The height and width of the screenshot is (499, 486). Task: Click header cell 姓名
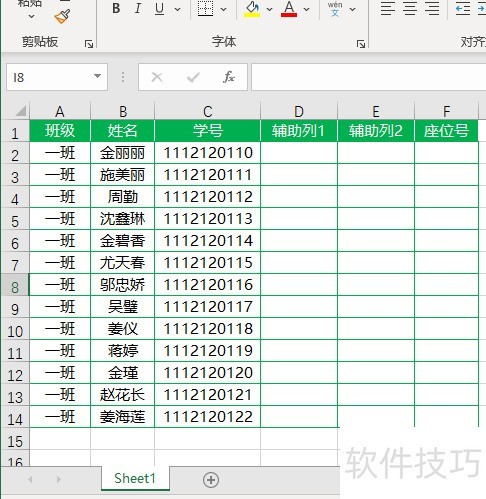coord(123,131)
